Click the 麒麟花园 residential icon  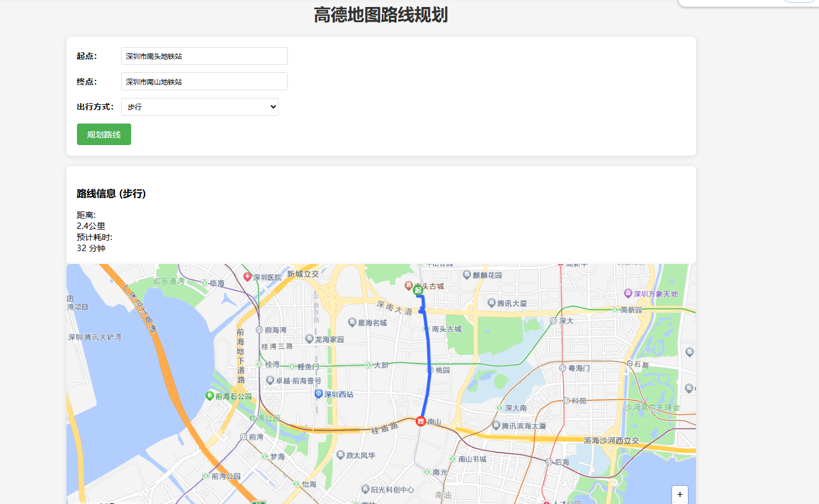(467, 274)
